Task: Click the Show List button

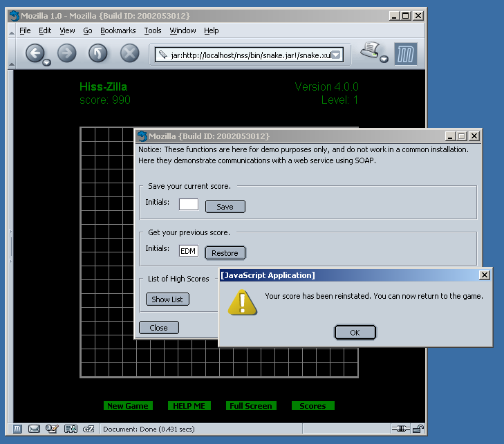Action: click(x=167, y=299)
